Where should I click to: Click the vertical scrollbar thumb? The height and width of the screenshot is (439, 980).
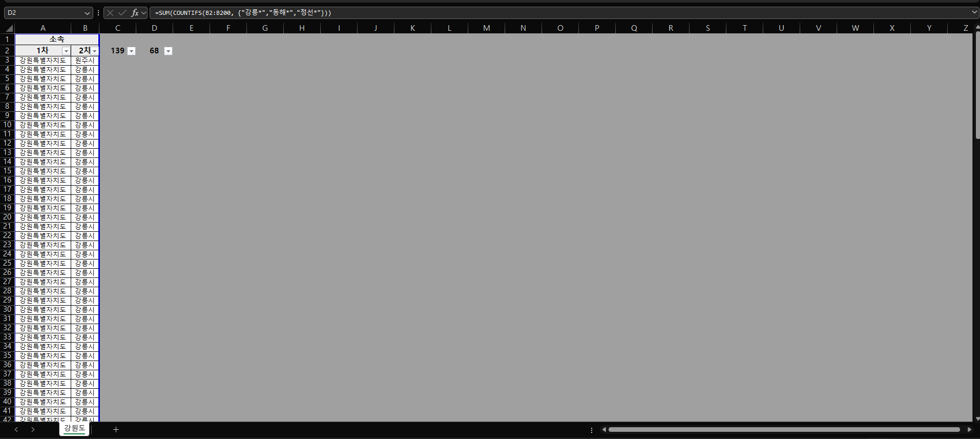(977, 85)
